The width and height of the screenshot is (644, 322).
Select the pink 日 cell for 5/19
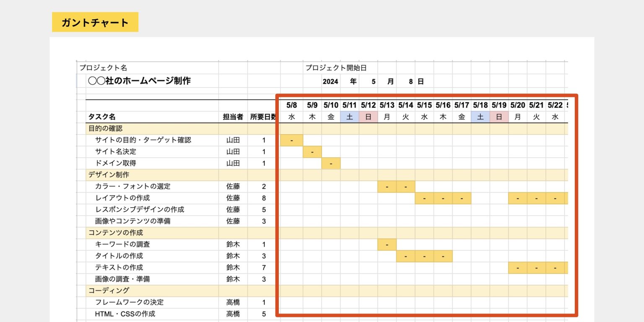tap(499, 117)
